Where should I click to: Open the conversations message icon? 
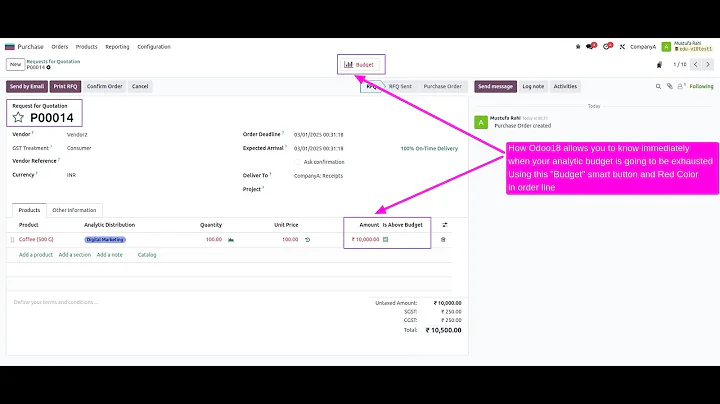(591, 46)
